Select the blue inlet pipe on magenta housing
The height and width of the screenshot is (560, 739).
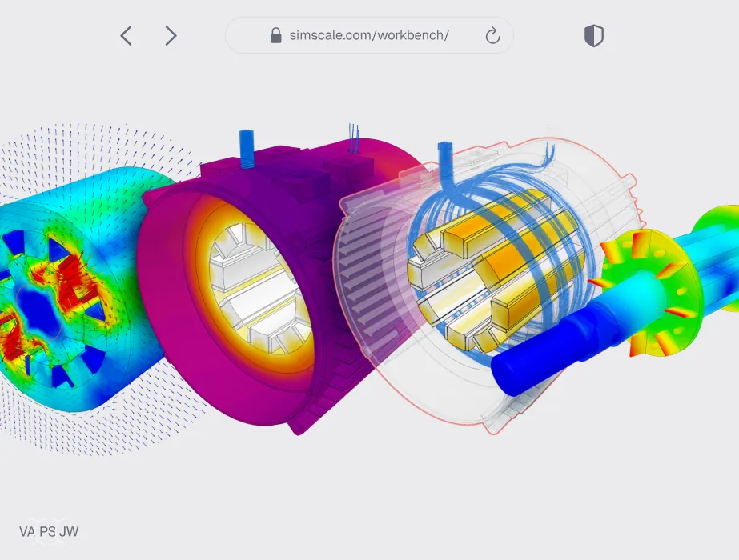pyautogui.click(x=247, y=150)
